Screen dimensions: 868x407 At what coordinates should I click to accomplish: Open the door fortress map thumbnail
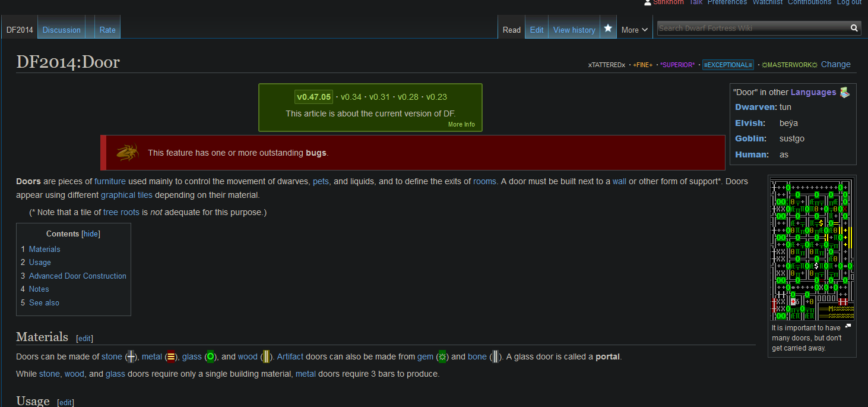812,249
